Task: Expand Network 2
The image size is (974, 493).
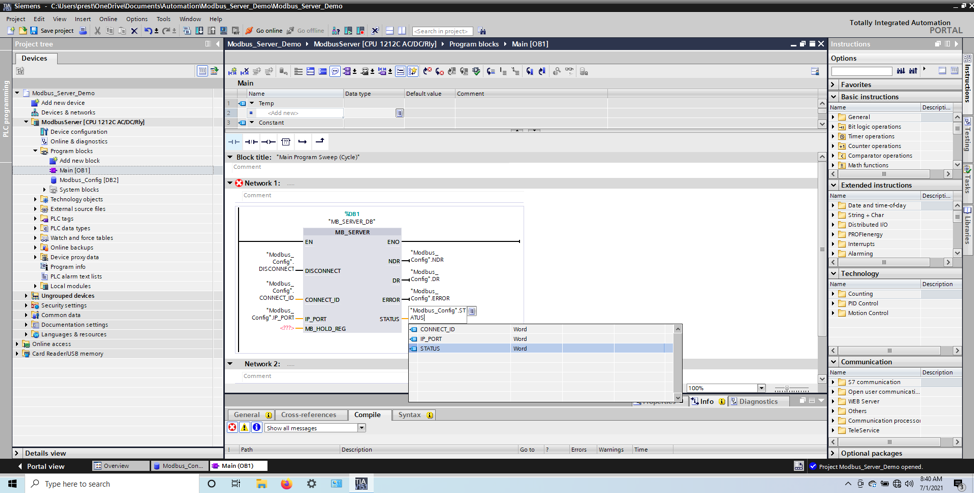Action: [x=230, y=364]
